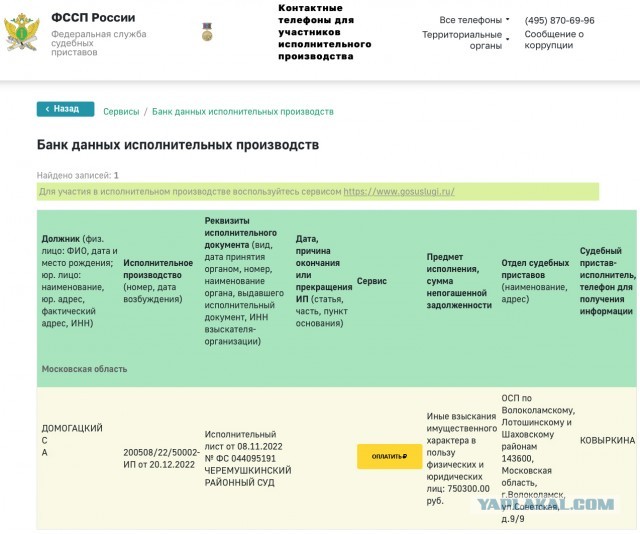The width and height of the screenshot is (640, 534).
Task: Click bailiff name КОВЫРКИНА cell
Action: (x=607, y=441)
